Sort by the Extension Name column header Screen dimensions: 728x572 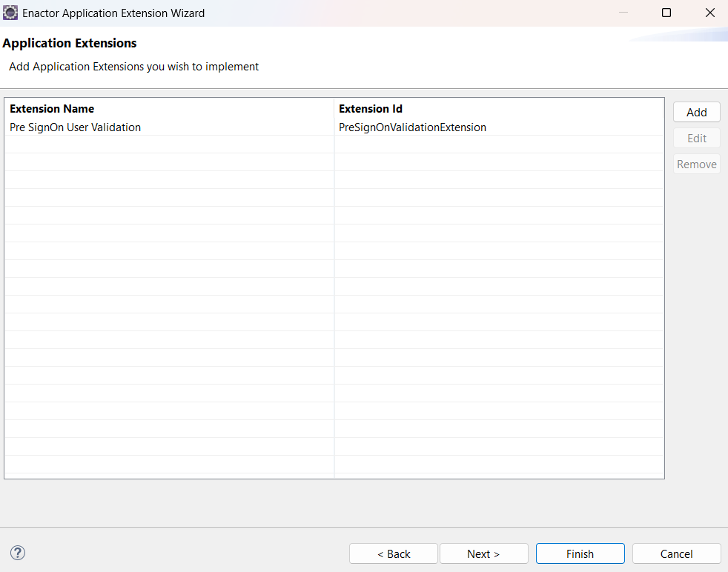52,109
